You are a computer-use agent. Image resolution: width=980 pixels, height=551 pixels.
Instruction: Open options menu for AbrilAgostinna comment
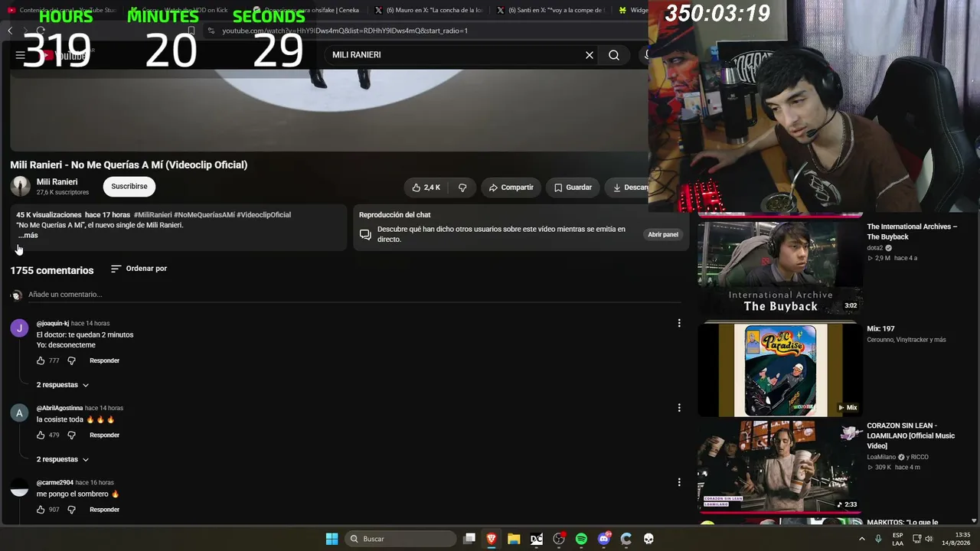[x=679, y=408]
